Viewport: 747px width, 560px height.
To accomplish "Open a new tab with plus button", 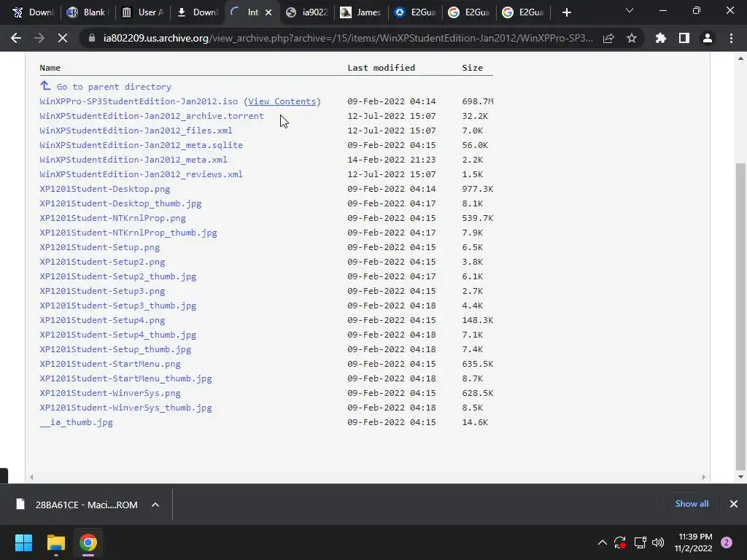I will [566, 12].
